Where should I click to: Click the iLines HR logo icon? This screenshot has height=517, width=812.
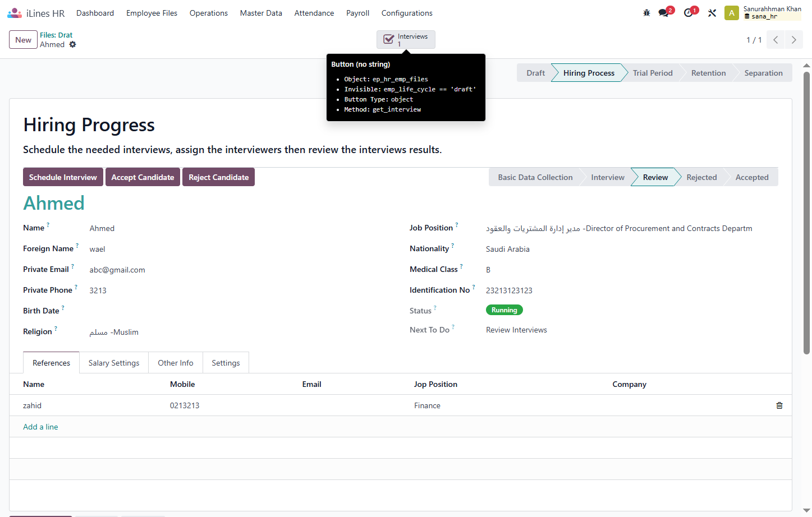(15, 13)
